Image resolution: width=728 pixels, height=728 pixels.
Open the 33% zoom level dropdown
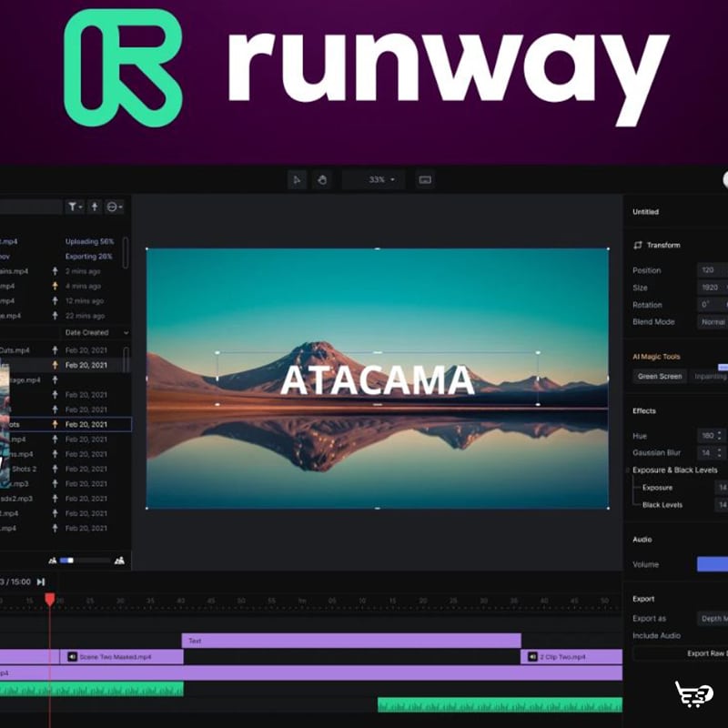(374, 179)
